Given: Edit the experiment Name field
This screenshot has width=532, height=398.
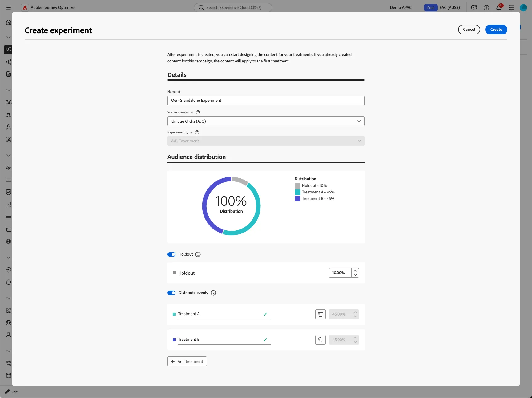Looking at the screenshot, I should (x=266, y=101).
